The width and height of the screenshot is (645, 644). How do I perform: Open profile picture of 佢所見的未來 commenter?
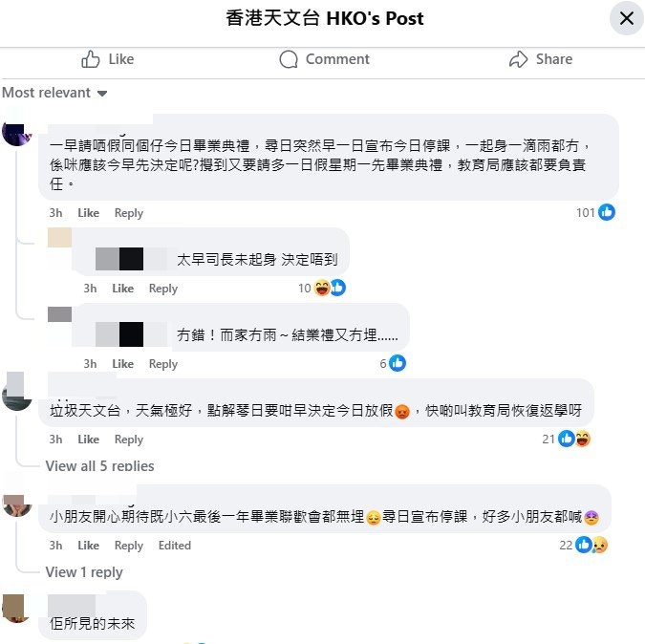coord(16,609)
